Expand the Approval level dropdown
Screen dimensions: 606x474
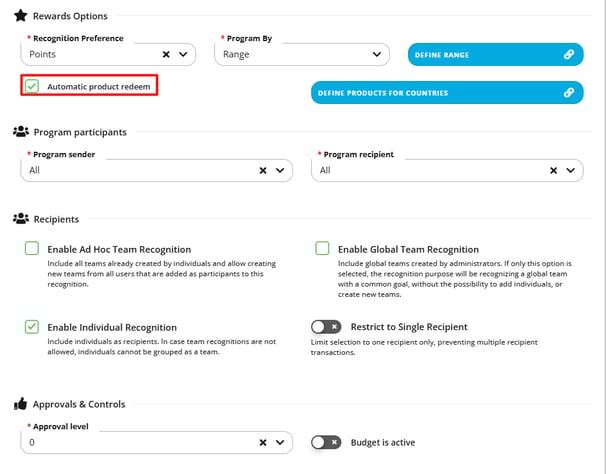click(280, 443)
